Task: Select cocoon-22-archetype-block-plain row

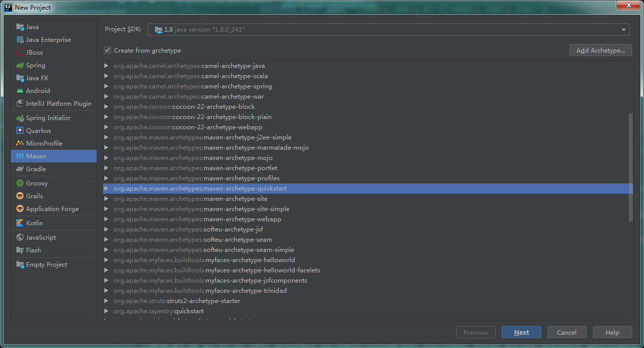Action: click(x=368, y=117)
